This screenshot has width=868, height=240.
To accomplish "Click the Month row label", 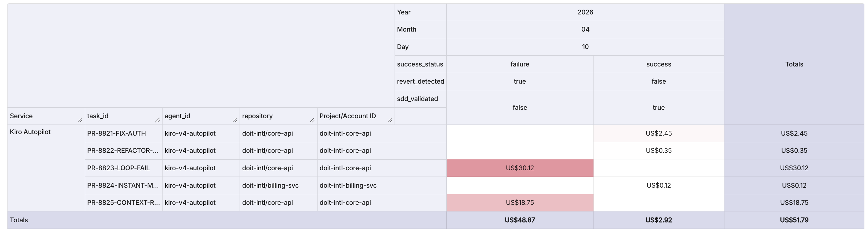I will (x=420, y=29).
